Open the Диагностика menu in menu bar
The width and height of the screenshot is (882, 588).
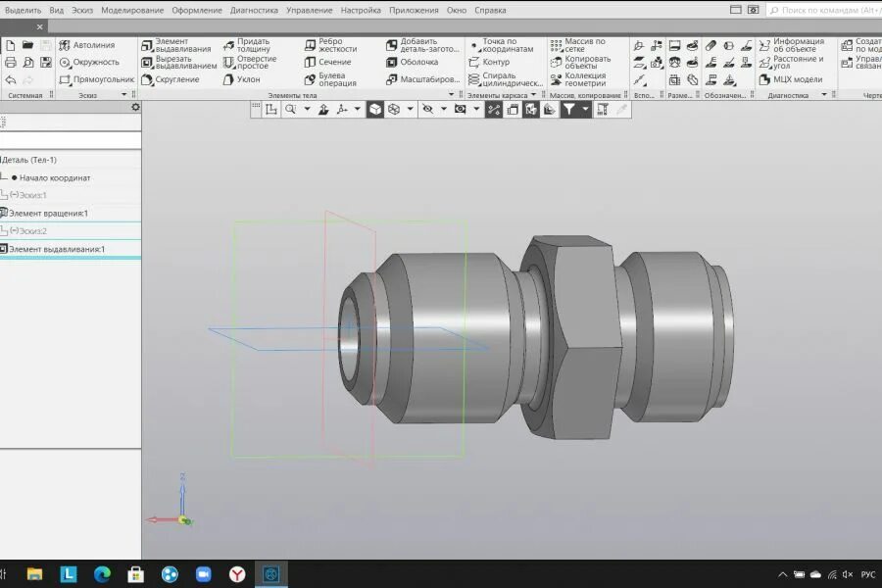[x=254, y=10]
